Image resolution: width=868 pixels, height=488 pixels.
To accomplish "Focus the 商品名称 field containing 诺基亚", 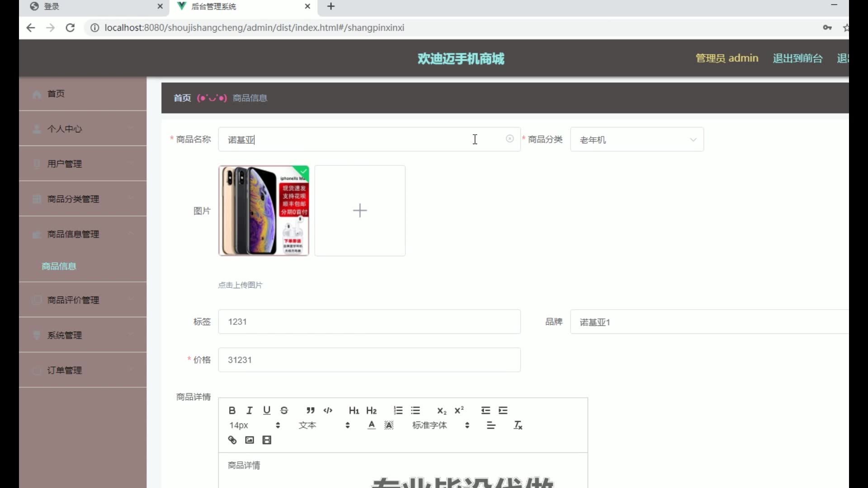I will click(369, 139).
